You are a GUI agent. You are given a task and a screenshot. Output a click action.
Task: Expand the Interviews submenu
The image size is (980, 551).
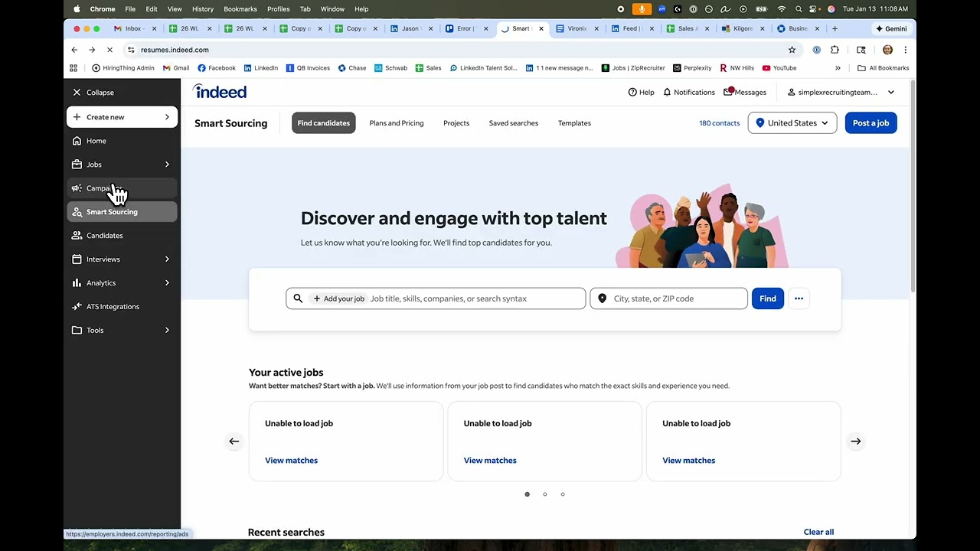[122, 259]
